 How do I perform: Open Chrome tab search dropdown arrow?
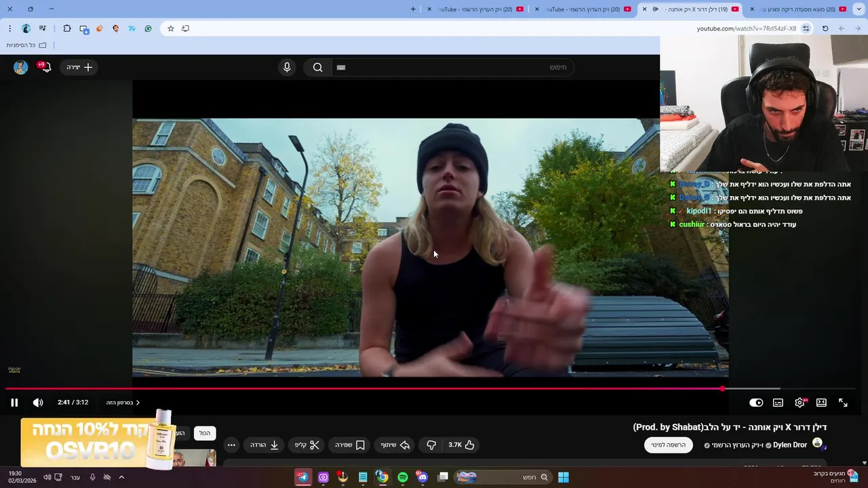click(858, 9)
